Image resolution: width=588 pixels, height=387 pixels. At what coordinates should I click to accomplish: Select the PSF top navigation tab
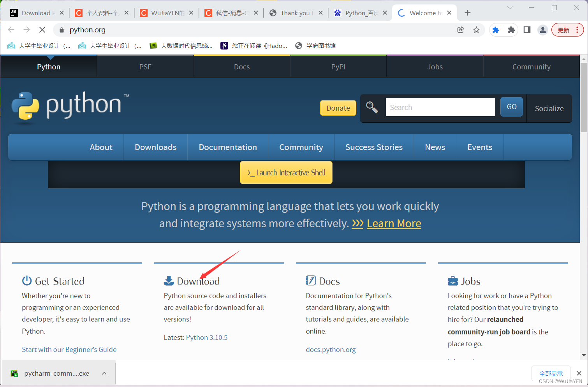pos(145,67)
